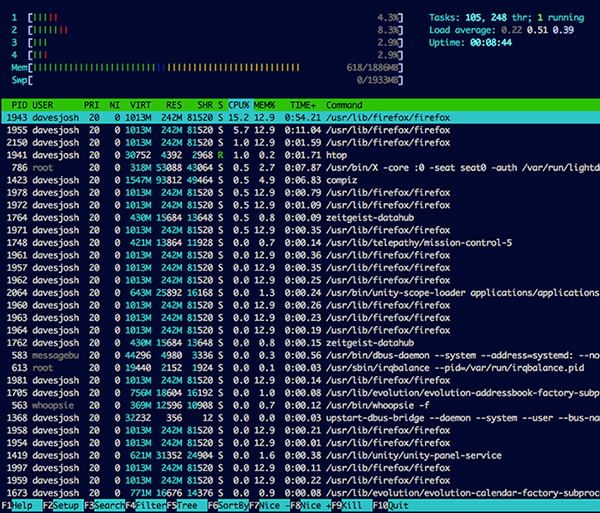Select the htop process row PID 1941

[301, 155]
